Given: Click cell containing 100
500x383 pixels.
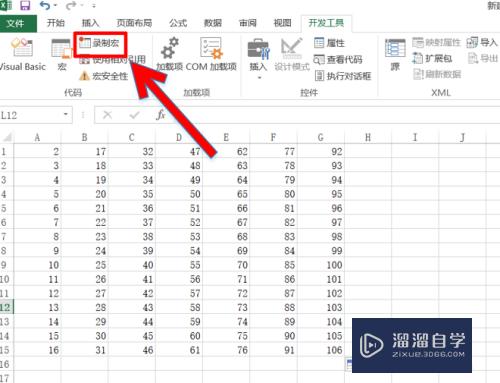Looking at the screenshot, I should tap(321, 265).
